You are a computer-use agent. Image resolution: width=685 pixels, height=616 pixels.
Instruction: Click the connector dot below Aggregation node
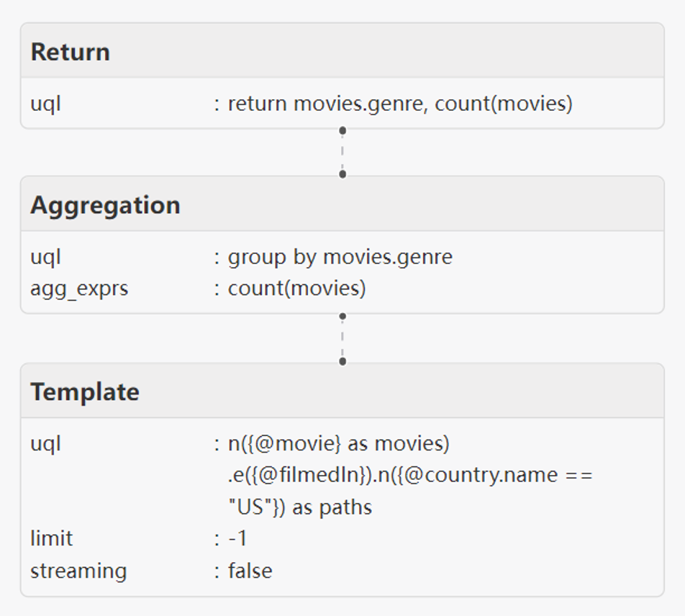[342, 317]
